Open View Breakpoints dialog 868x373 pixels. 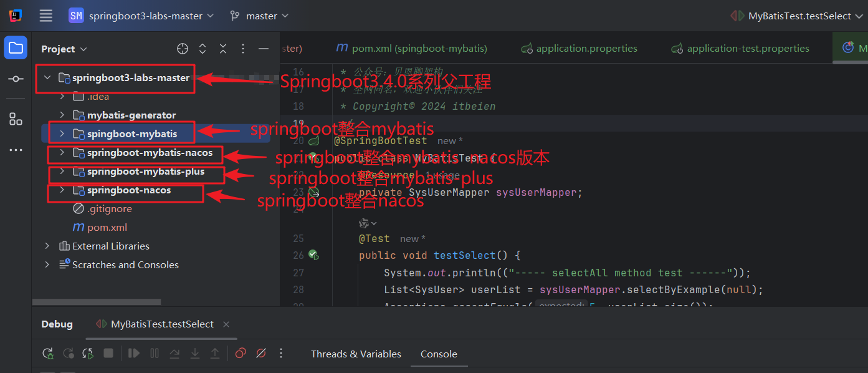click(x=241, y=354)
